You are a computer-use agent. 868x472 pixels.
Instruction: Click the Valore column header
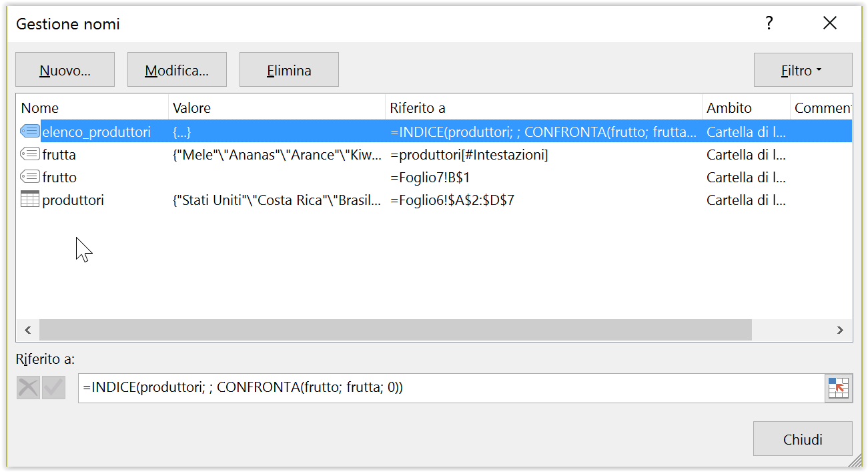coord(277,107)
